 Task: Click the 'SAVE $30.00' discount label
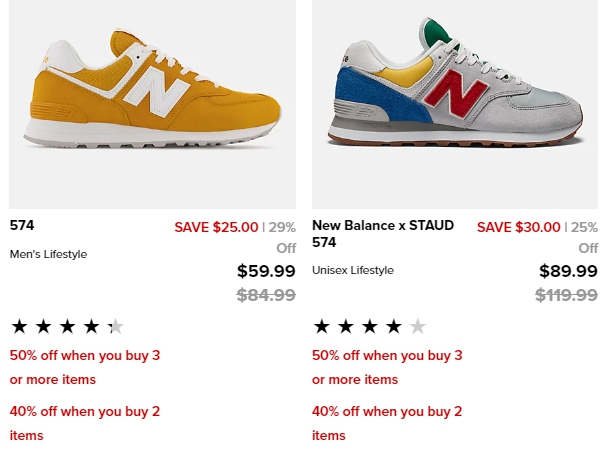pyautogui.click(x=519, y=227)
